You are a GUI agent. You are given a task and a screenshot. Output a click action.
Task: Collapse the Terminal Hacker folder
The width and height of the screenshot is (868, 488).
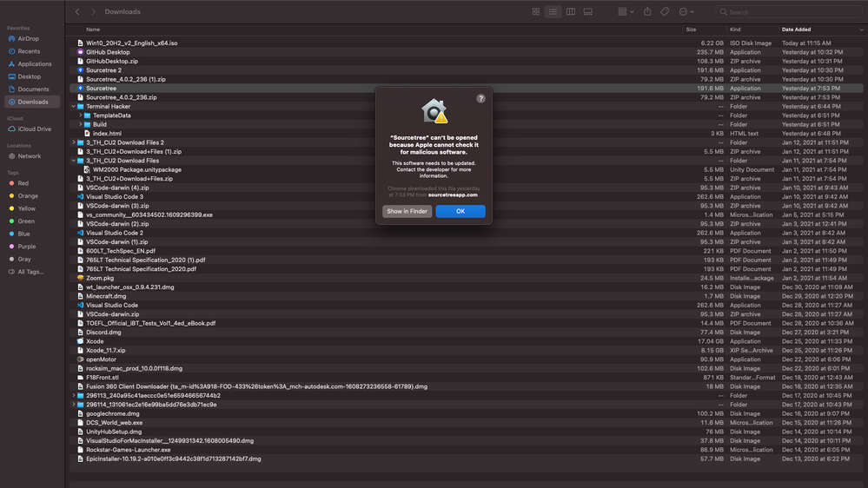point(74,106)
